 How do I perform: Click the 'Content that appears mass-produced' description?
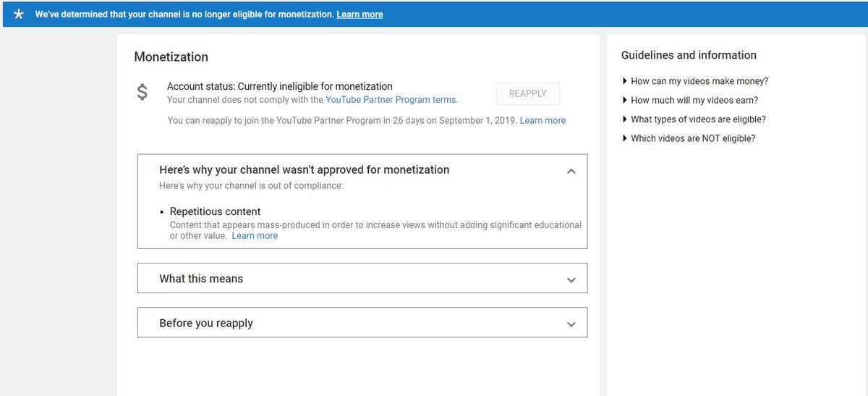[x=375, y=230]
